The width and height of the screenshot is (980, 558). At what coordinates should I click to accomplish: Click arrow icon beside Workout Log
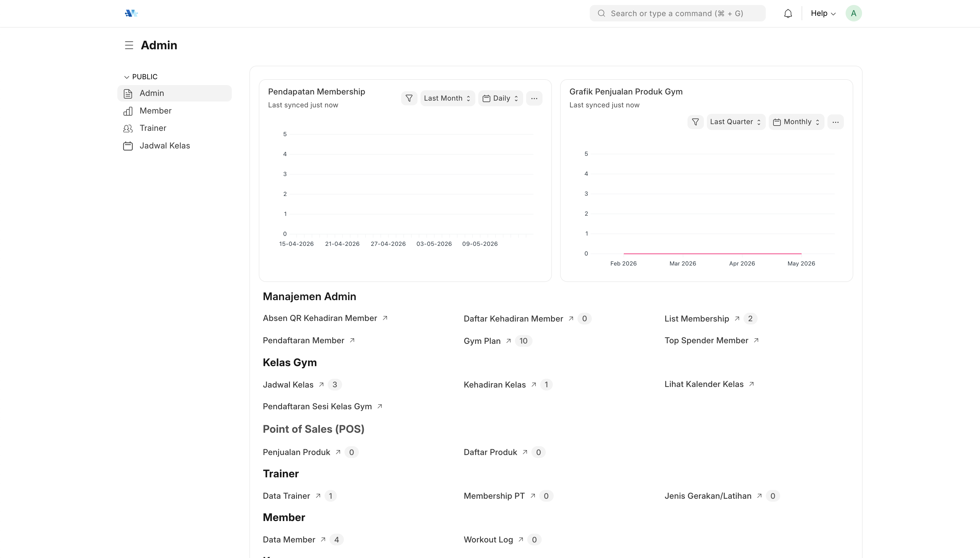tap(521, 540)
